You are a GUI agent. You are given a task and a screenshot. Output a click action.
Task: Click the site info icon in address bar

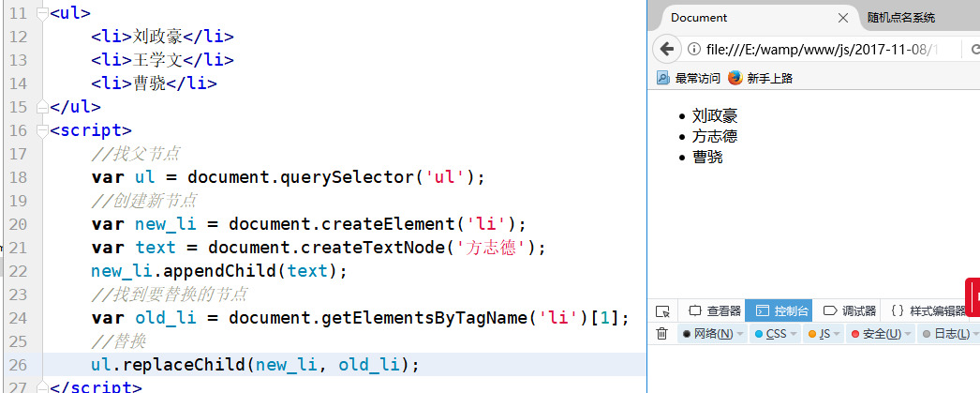coord(693,49)
